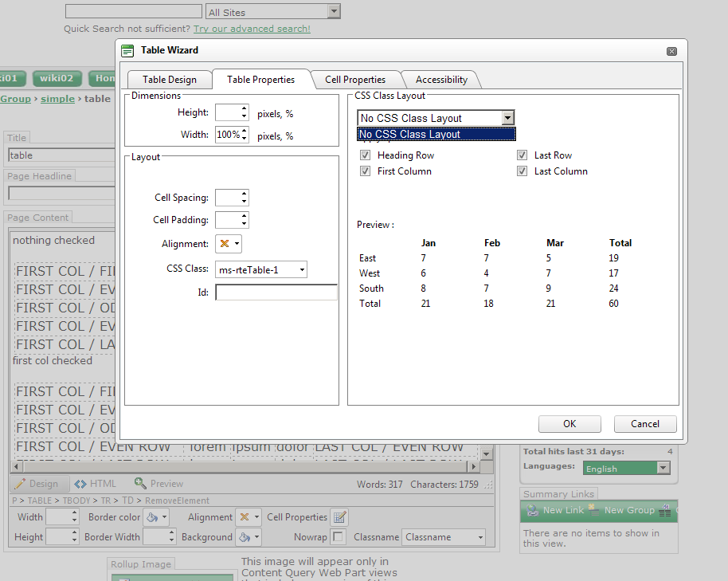The image size is (728, 581).
Task: Uncheck the First Column checkbox
Action: (x=366, y=171)
